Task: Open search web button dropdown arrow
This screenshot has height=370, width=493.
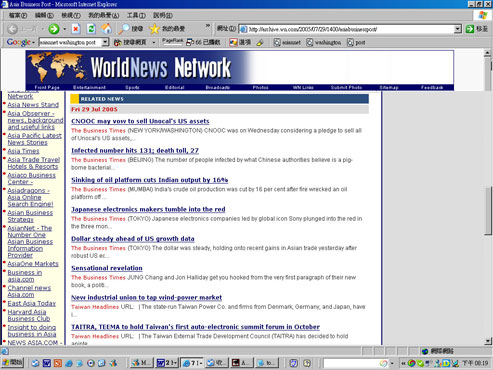Action: tap(153, 42)
